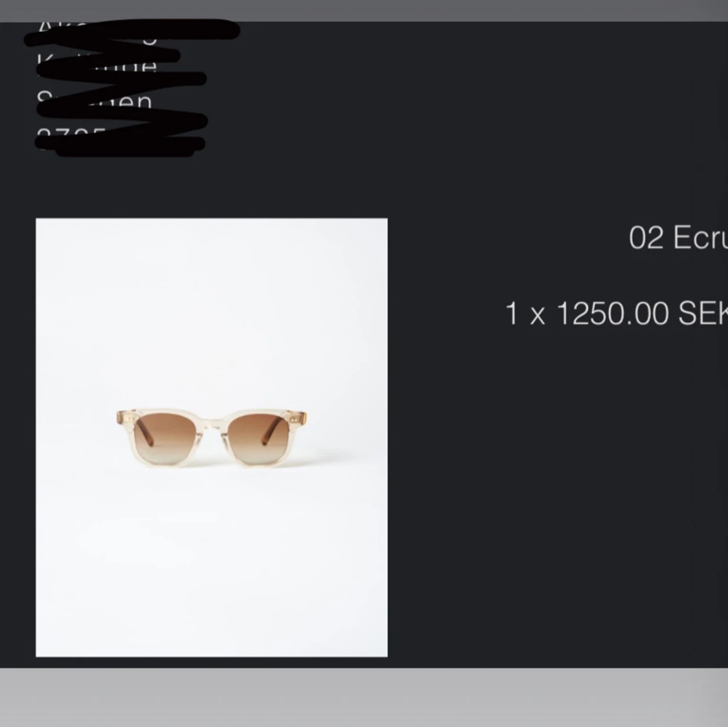The width and height of the screenshot is (728, 727).
Task: Click the right hinge rivets on the frame
Action: (x=294, y=419)
